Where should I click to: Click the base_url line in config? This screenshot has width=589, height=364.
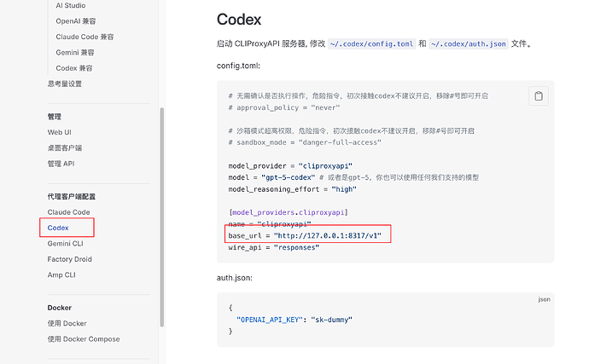(x=305, y=235)
